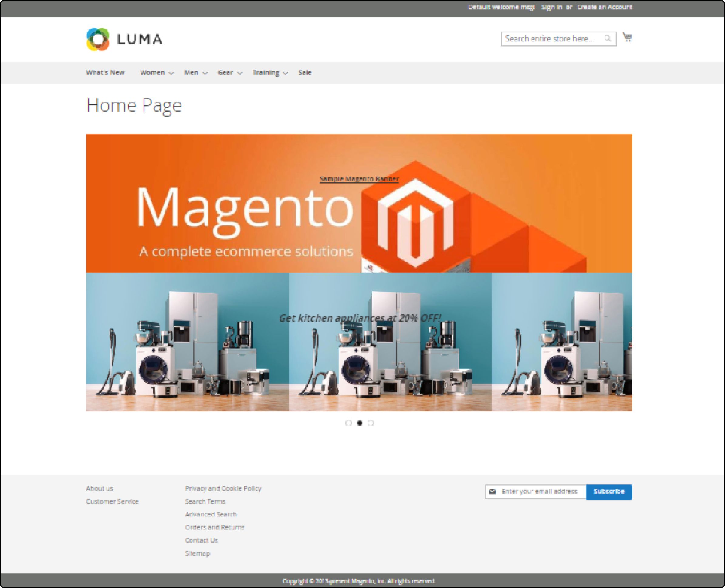Click the Sign In link
The image size is (725, 588).
coord(551,7)
